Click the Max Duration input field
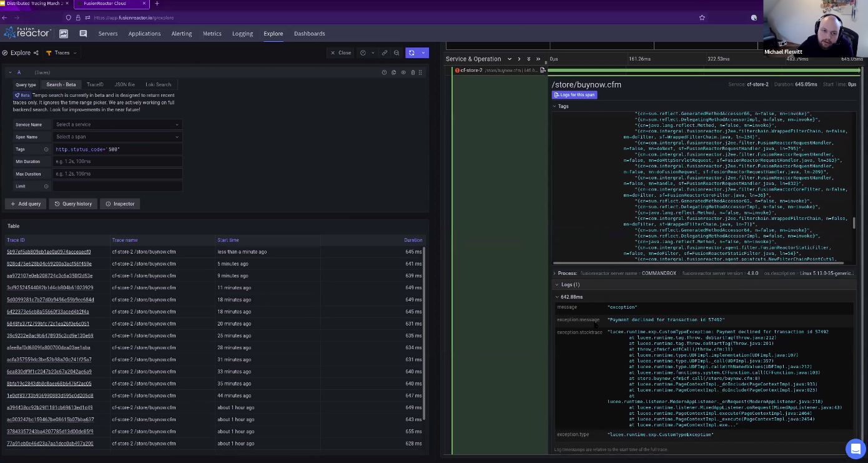The height and width of the screenshot is (463, 868). click(117, 174)
